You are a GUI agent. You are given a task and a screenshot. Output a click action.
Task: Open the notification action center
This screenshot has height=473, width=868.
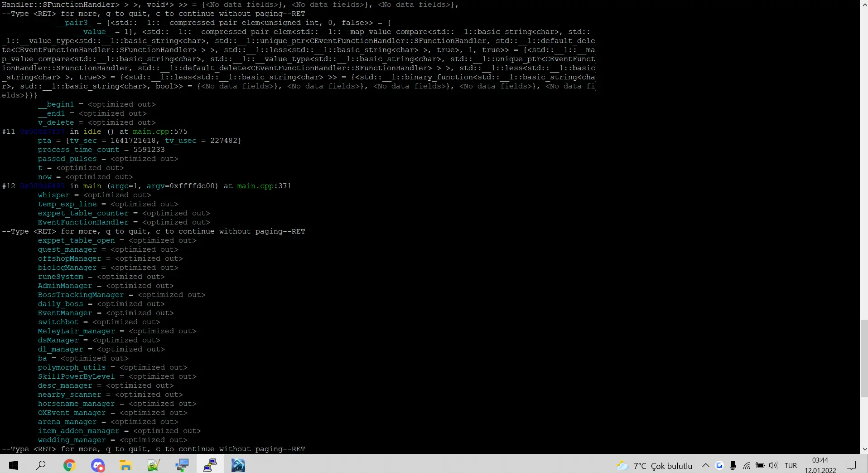coord(851,465)
